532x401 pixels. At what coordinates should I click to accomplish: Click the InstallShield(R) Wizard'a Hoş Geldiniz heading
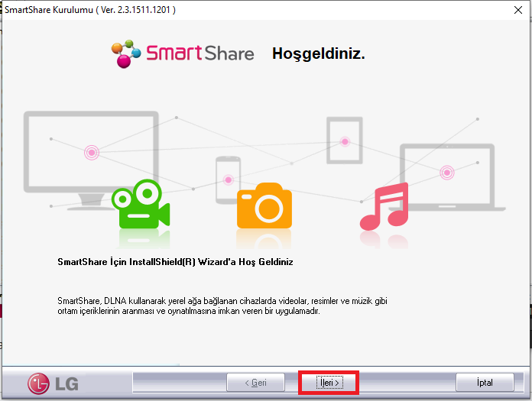(175, 262)
